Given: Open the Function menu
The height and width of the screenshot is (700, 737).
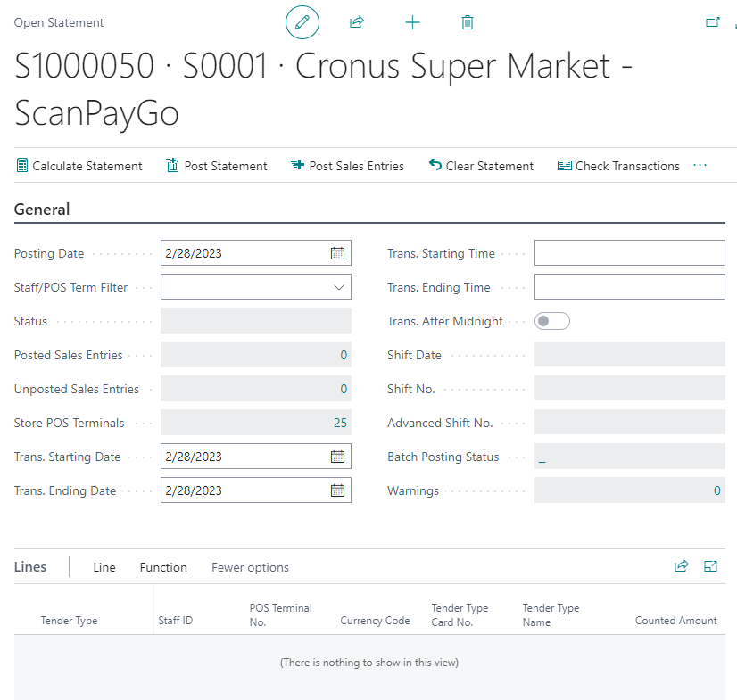Looking at the screenshot, I should [163, 567].
